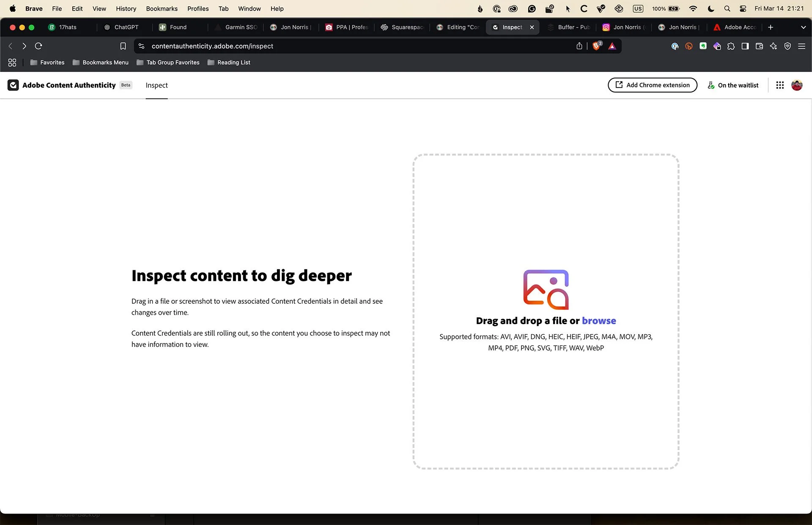Open macOS Control Center icon

[743, 8]
